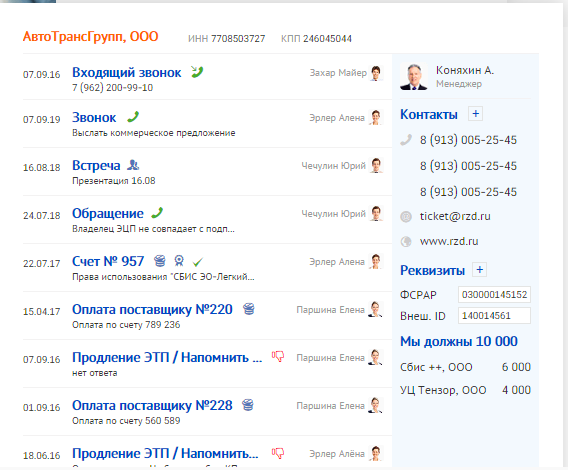Click Оплата по счету 789 236 text
This screenshot has width=568, height=470.
tap(126, 325)
